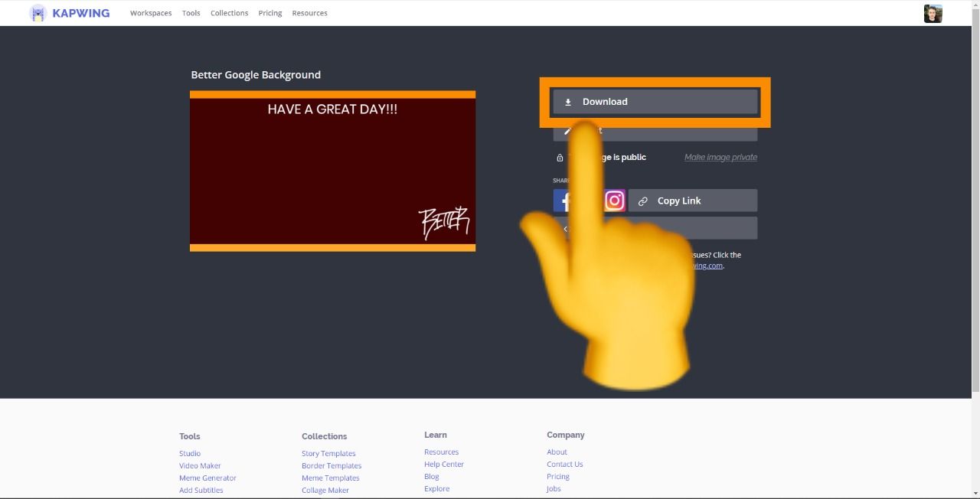The width and height of the screenshot is (980, 499).
Task: Visit the Help Center page
Action: click(x=444, y=464)
